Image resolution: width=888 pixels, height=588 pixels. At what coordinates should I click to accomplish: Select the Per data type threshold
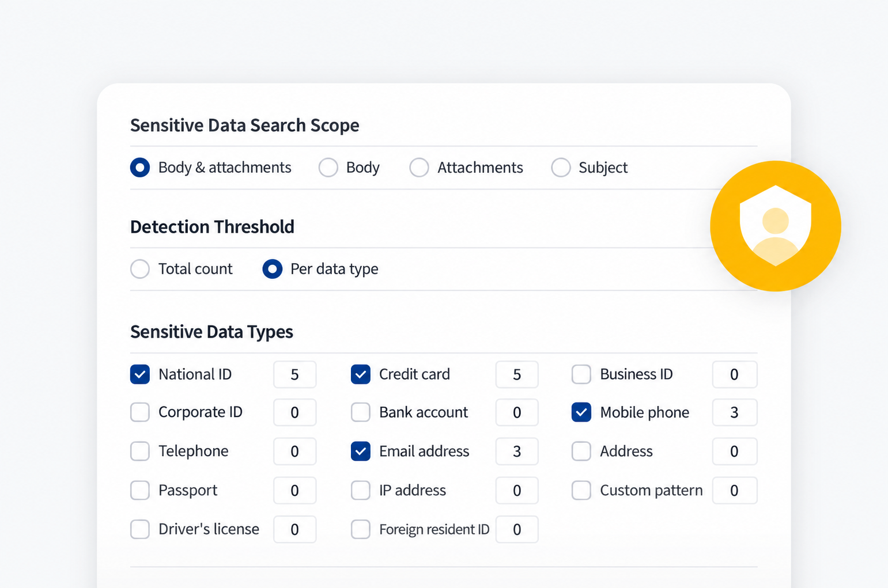(x=273, y=269)
